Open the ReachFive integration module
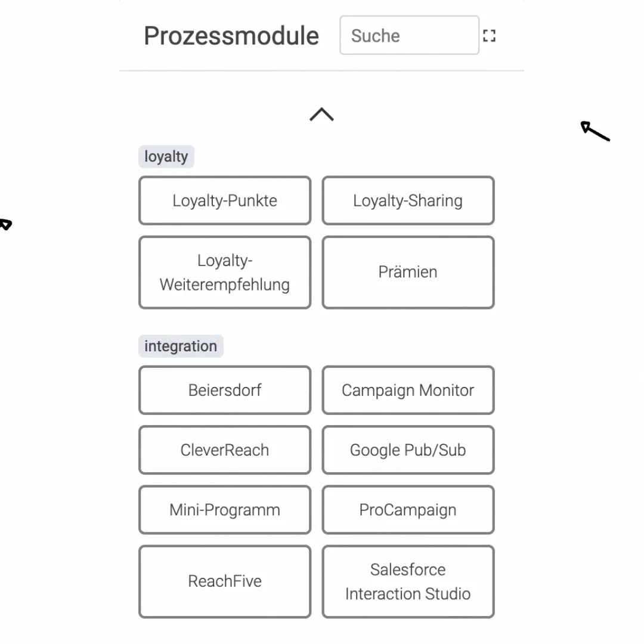Screen dimensions: 644x644 click(x=225, y=581)
